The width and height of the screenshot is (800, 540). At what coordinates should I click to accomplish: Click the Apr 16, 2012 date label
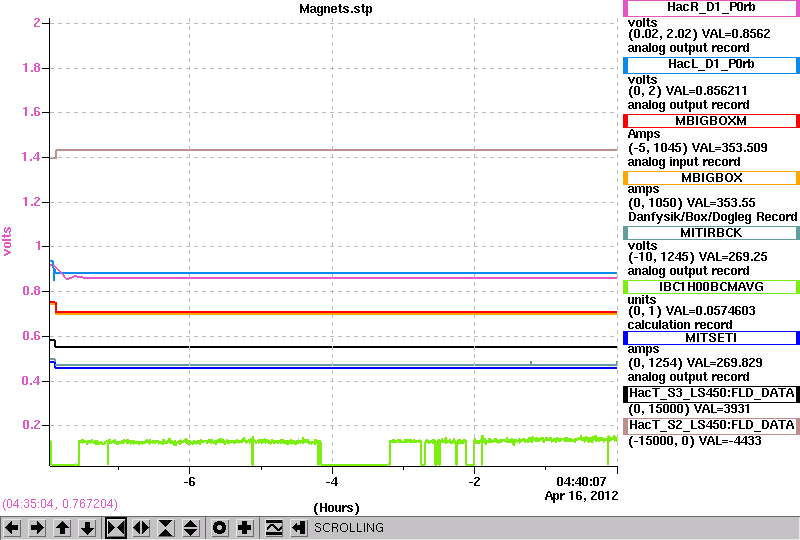pyautogui.click(x=581, y=496)
